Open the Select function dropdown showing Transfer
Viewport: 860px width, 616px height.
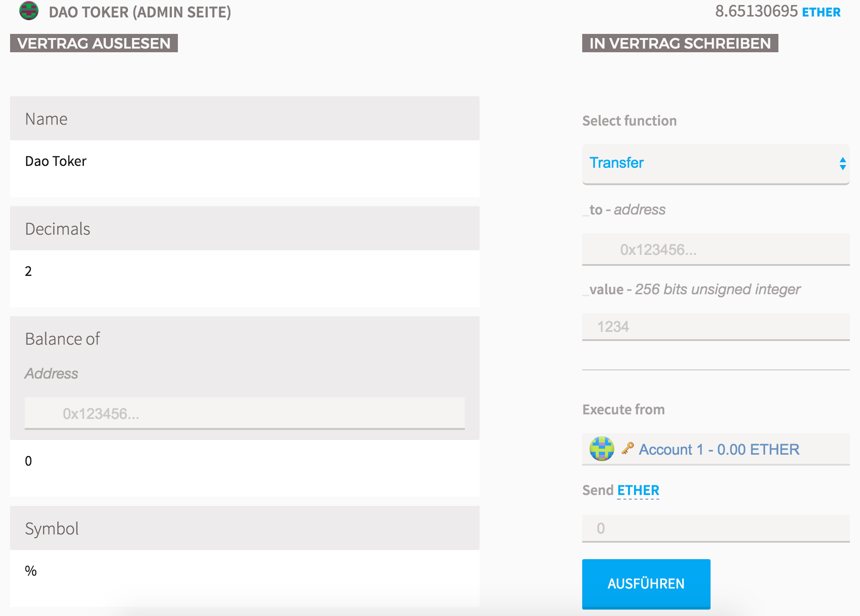[x=716, y=164]
